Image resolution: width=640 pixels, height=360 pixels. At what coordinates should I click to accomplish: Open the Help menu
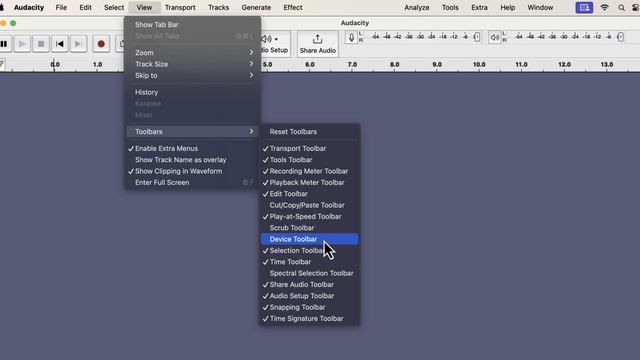point(508,7)
